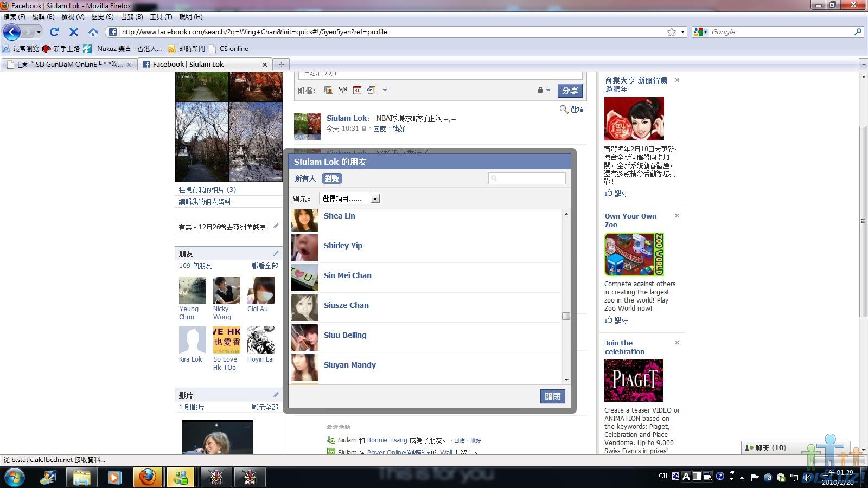
Task: Open Siuyan Mandy's profile from the list
Action: point(350,365)
